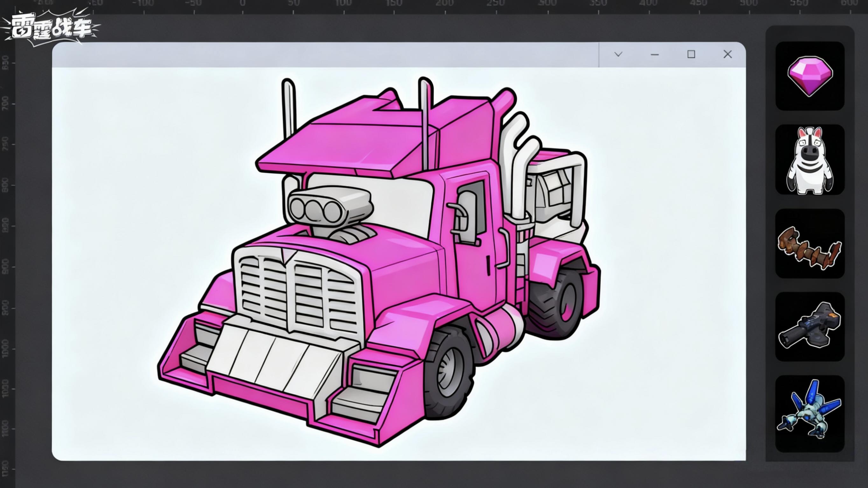Select the pink gem icon
Image resolution: width=868 pixels, height=488 pixels.
(810, 76)
